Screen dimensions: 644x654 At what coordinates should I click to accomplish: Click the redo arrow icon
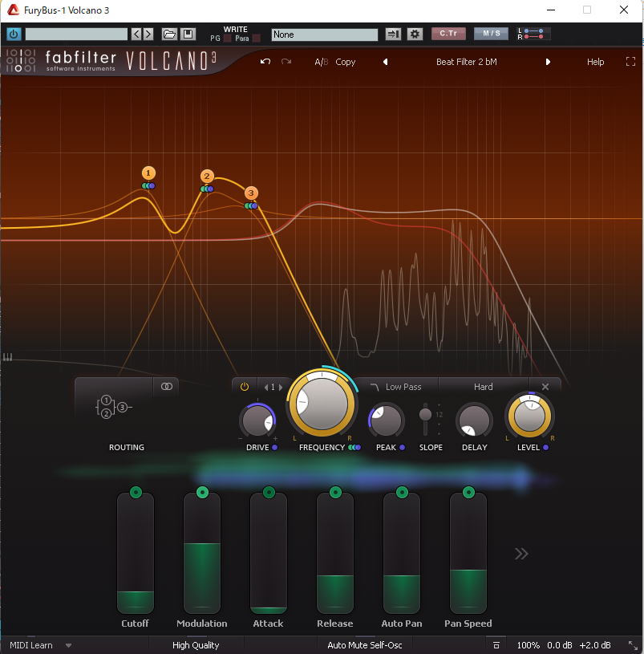[x=286, y=62]
